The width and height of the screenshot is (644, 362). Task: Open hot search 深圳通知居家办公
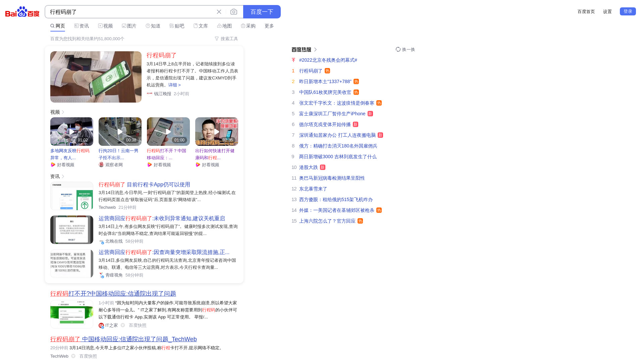pos(337,135)
